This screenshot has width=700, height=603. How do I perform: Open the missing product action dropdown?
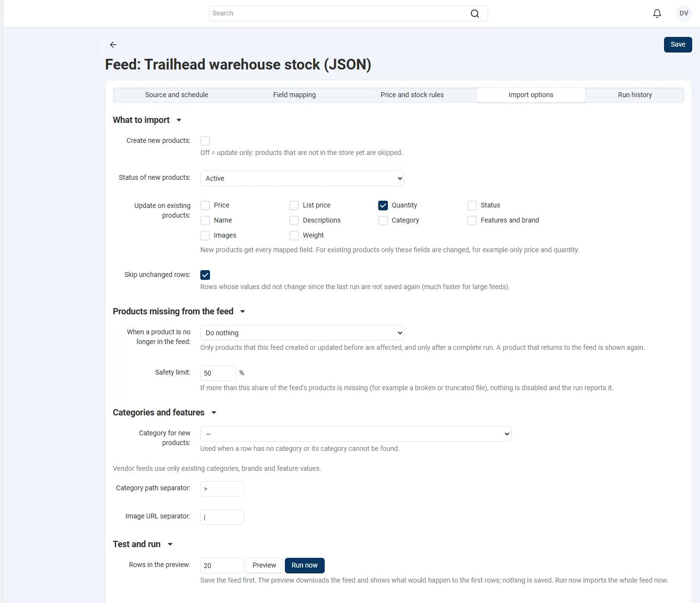(x=302, y=333)
